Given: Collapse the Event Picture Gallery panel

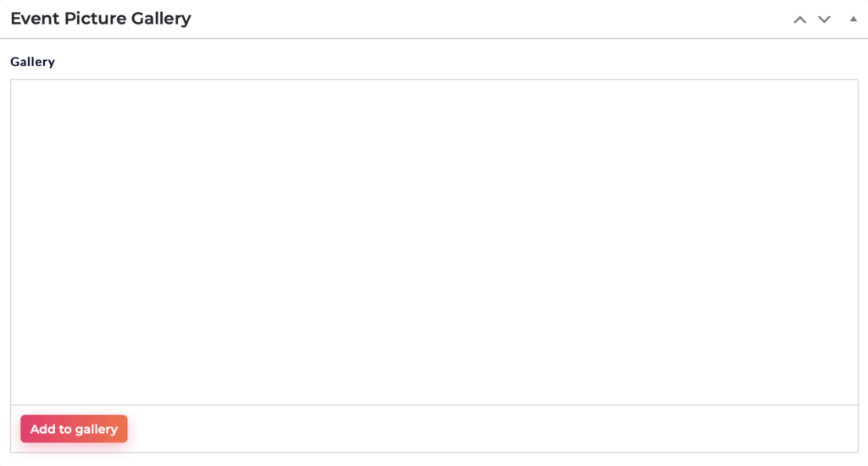Looking at the screenshot, I should pyautogui.click(x=853, y=19).
